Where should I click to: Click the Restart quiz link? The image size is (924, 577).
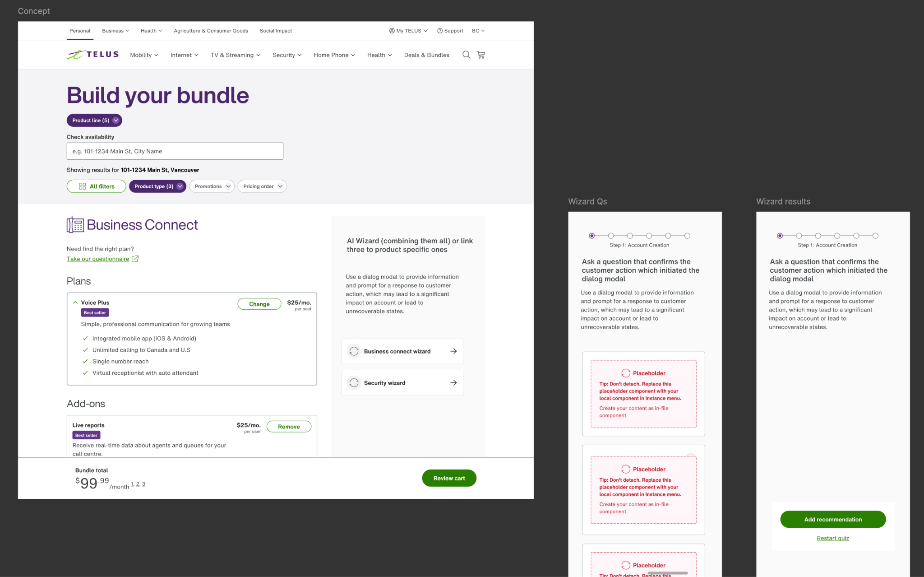coord(833,538)
